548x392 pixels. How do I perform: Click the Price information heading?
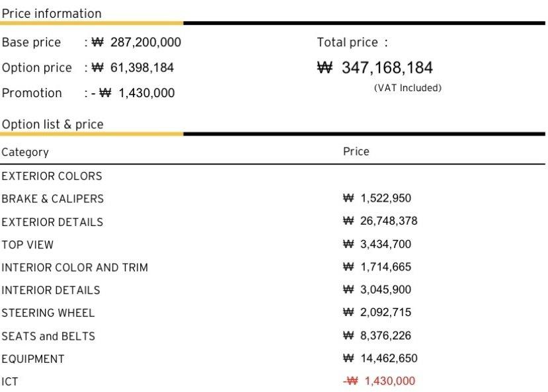tap(52, 14)
